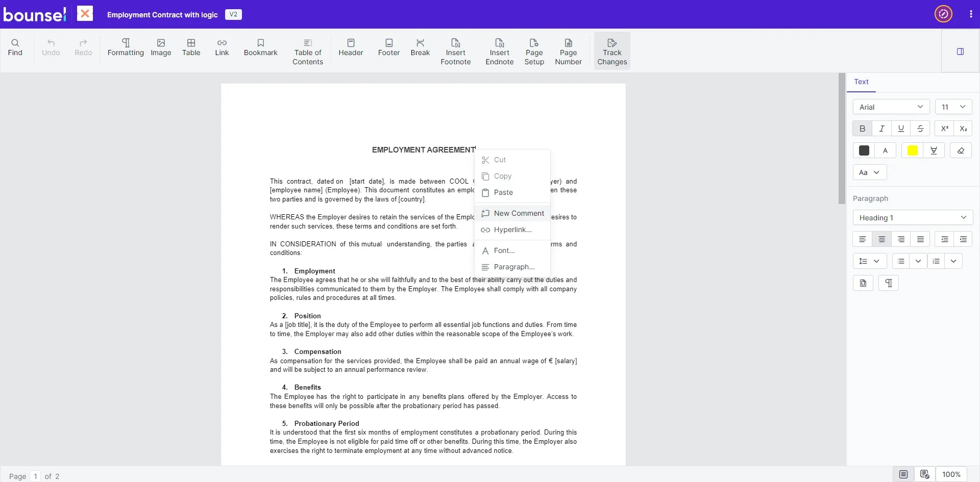Open the font size 11 dropdown
980x482 pixels.
pos(953,107)
